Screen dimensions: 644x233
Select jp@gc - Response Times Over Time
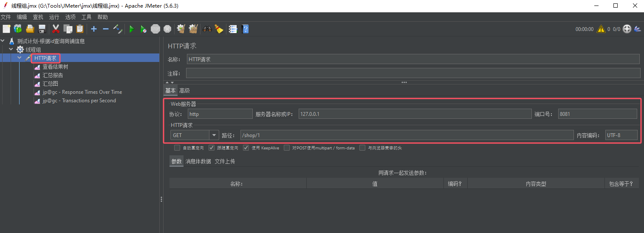tap(82, 92)
